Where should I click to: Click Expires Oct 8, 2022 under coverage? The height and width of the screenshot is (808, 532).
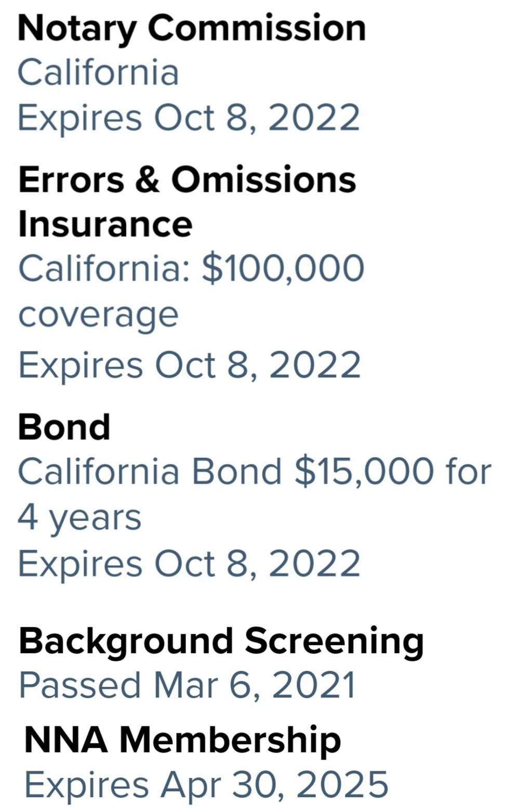(x=189, y=366)
